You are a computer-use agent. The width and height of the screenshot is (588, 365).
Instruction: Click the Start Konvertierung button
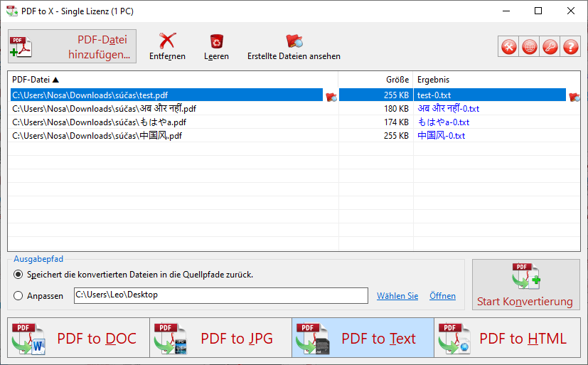click(525, 285)
